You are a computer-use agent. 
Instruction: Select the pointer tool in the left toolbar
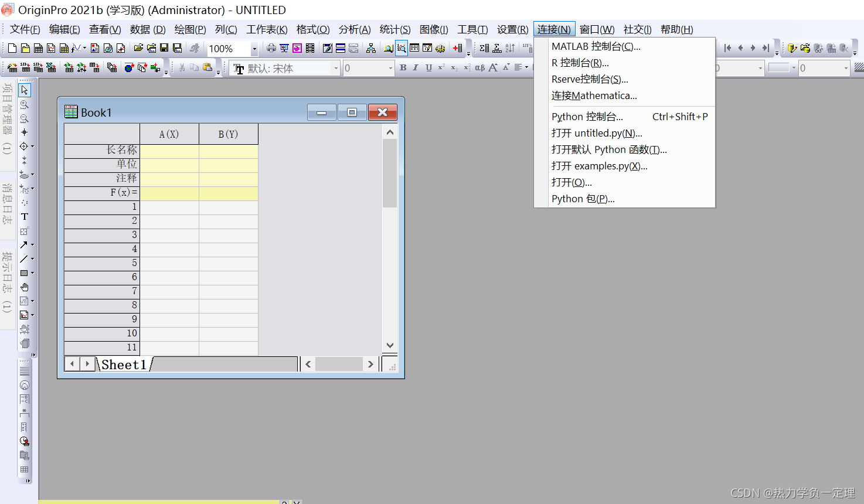pos(24,90)
